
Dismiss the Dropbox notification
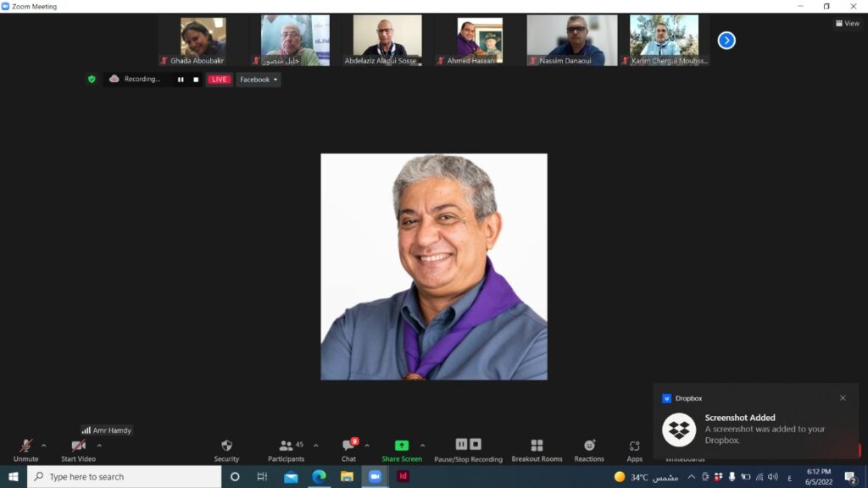[843, 398]
